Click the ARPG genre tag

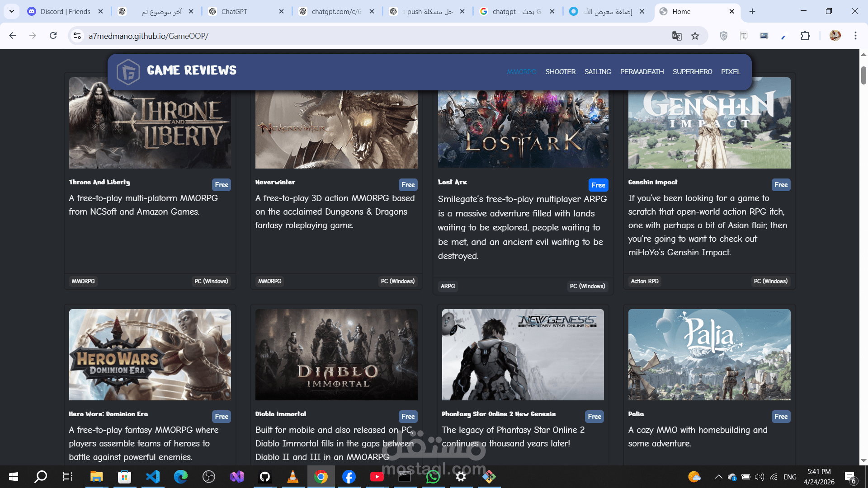448,286
